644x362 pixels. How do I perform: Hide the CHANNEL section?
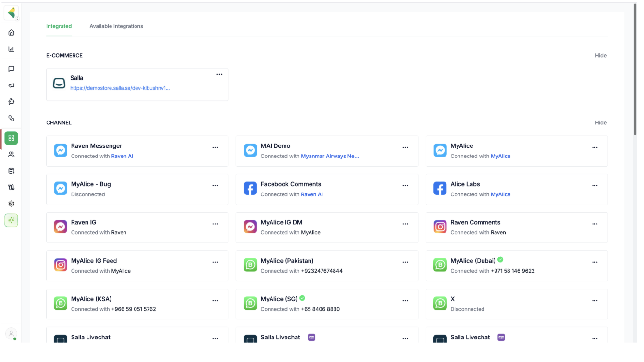[x=601, y=123]
